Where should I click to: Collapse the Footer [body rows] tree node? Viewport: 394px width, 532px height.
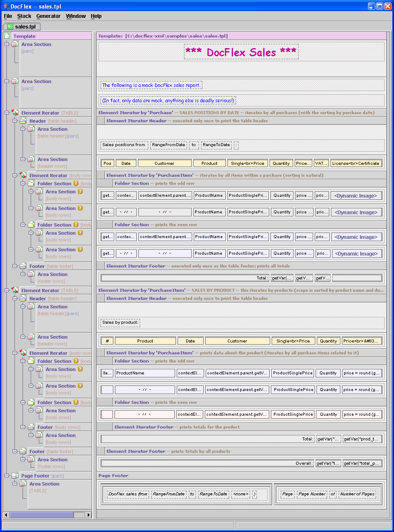point(23,427)
